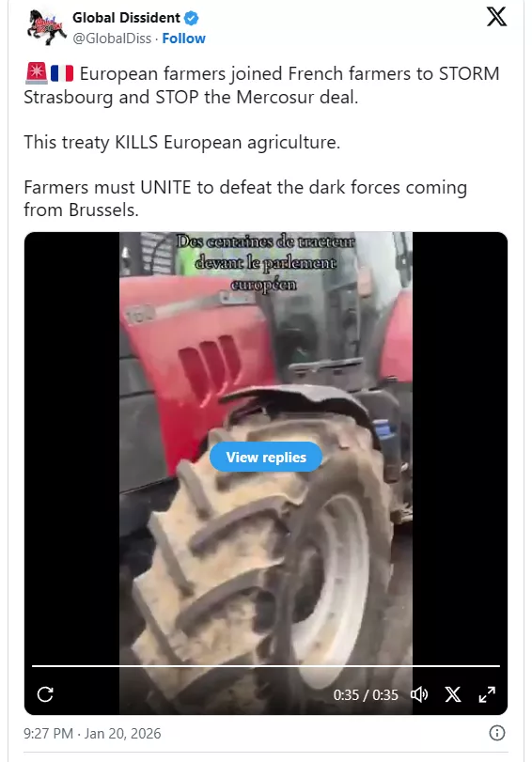Click the X logo in the top corner
This screenshot has width=532, height=762.
point(496,17)
